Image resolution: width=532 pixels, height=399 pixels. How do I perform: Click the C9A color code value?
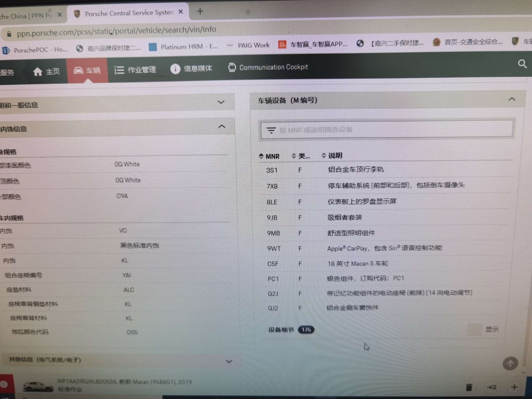pyautogui.click(x=122, y=196)
